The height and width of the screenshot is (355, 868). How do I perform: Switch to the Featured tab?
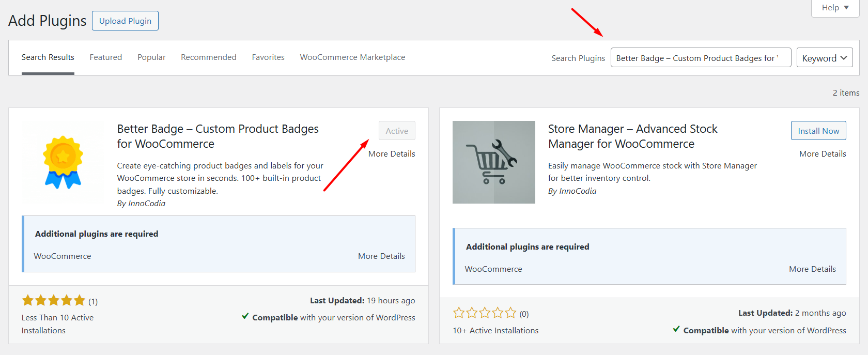[105, 57]
